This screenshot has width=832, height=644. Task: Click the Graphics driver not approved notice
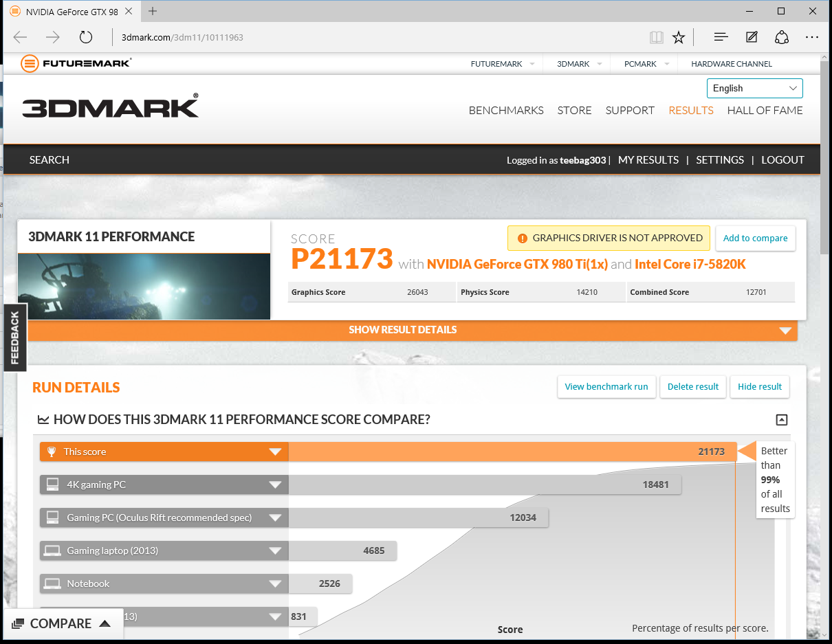609,238
